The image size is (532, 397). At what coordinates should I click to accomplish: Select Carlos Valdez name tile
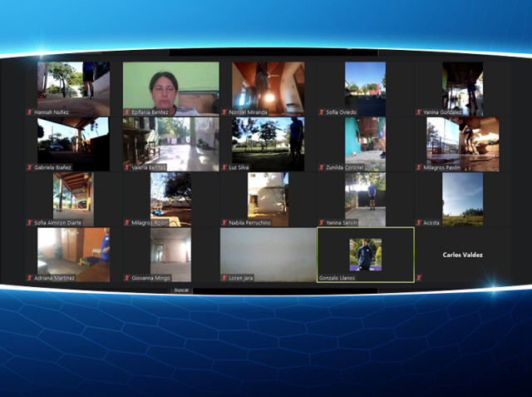(462, 255)
